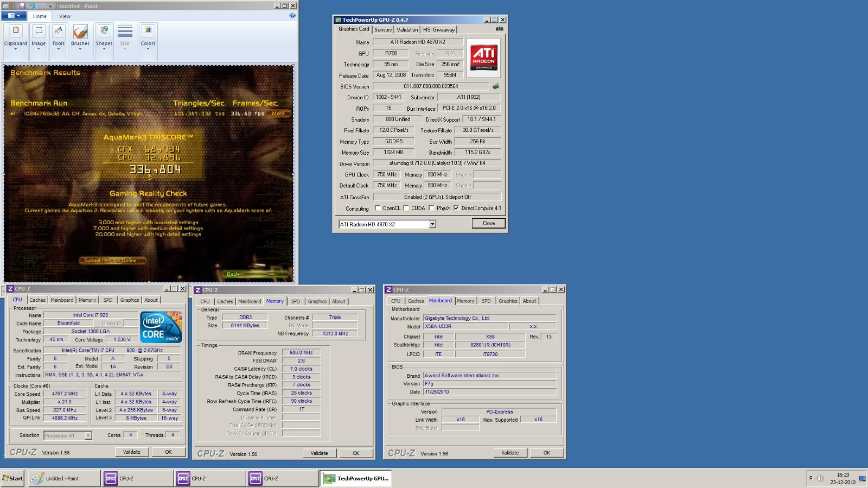This screenshot has width=868, height=488.
Task: Click the Paint palette icon in Paint's title bar
Action: (5, 6)
